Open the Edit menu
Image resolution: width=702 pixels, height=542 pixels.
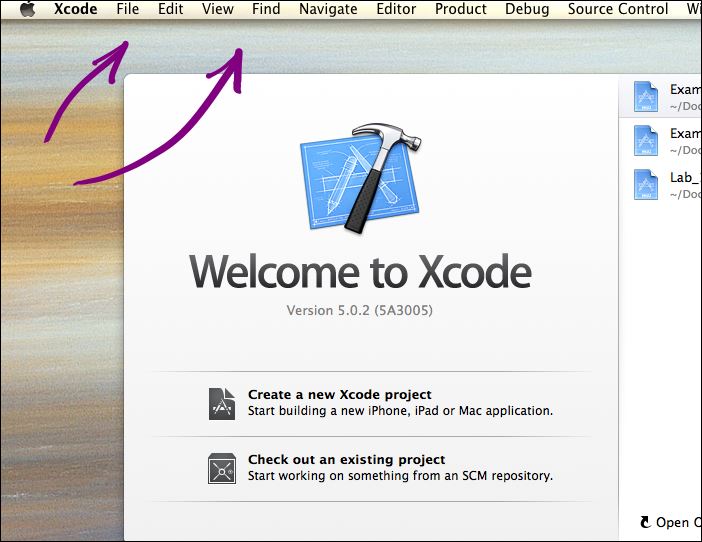[171, 9]
